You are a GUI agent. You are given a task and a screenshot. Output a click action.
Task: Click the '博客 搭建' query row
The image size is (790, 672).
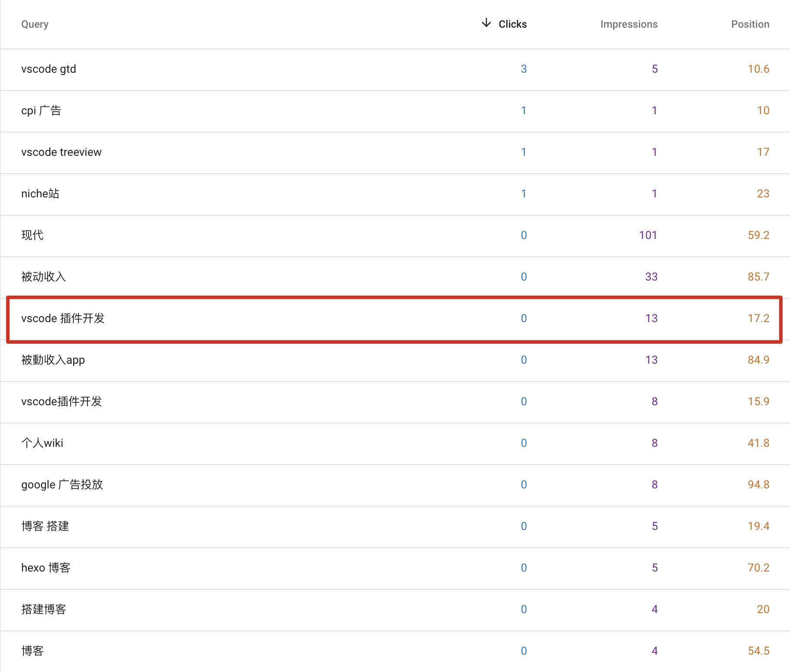click(45, 527)
